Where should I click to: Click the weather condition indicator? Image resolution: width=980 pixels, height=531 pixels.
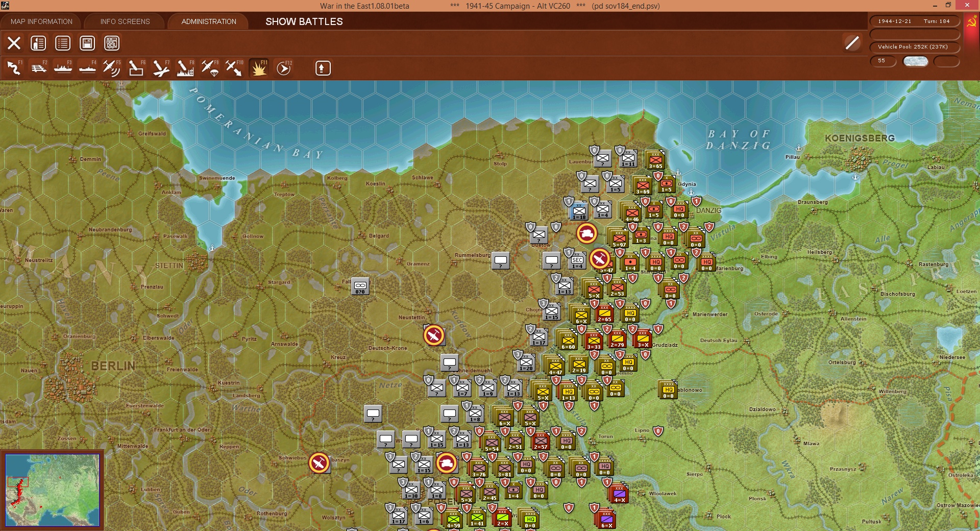tap(915, 61)
